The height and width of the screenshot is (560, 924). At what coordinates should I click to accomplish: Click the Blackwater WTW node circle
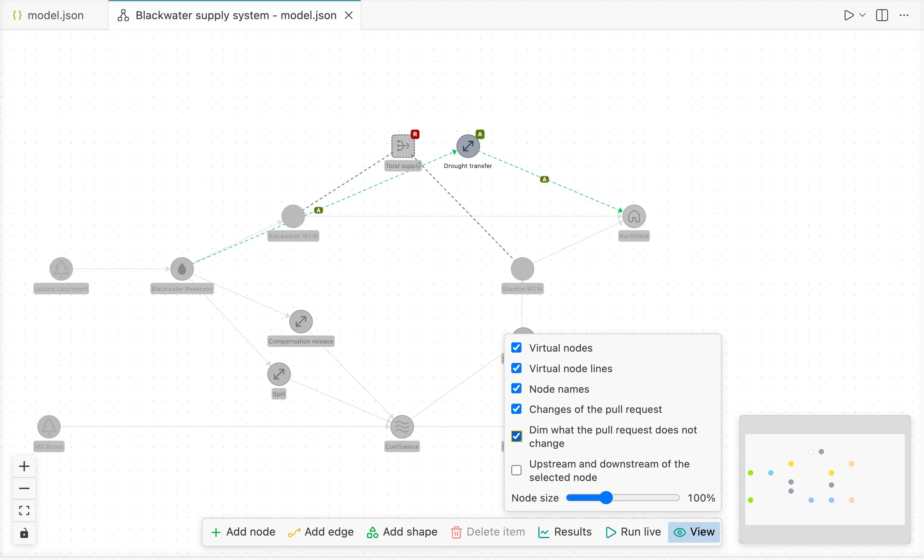click(x=293, y=216)
